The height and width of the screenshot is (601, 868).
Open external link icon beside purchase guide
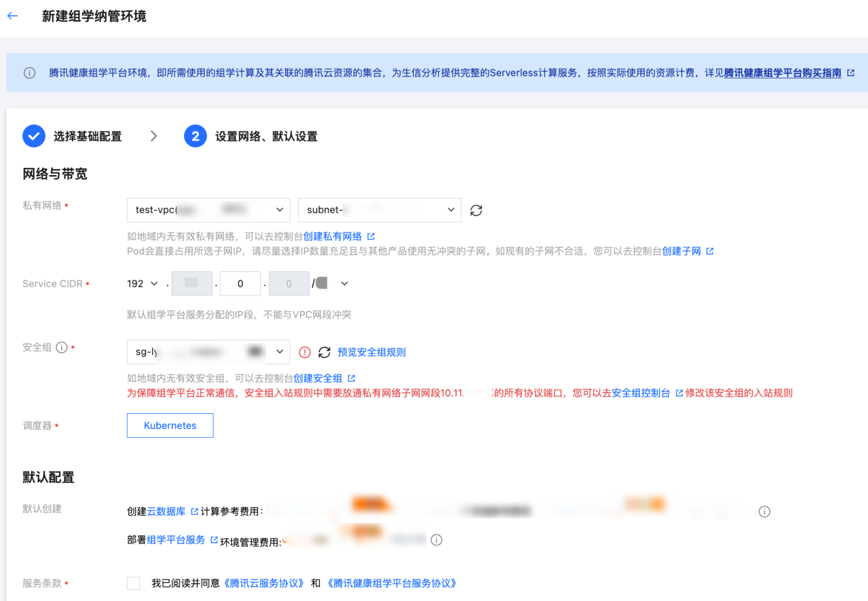tap(851, 73)
